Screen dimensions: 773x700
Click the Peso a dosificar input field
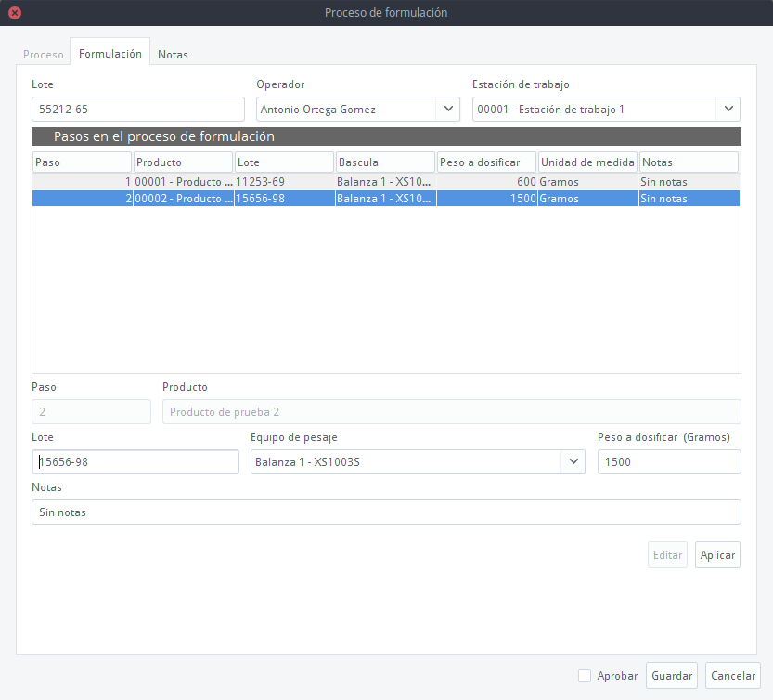tap(668, 461)
